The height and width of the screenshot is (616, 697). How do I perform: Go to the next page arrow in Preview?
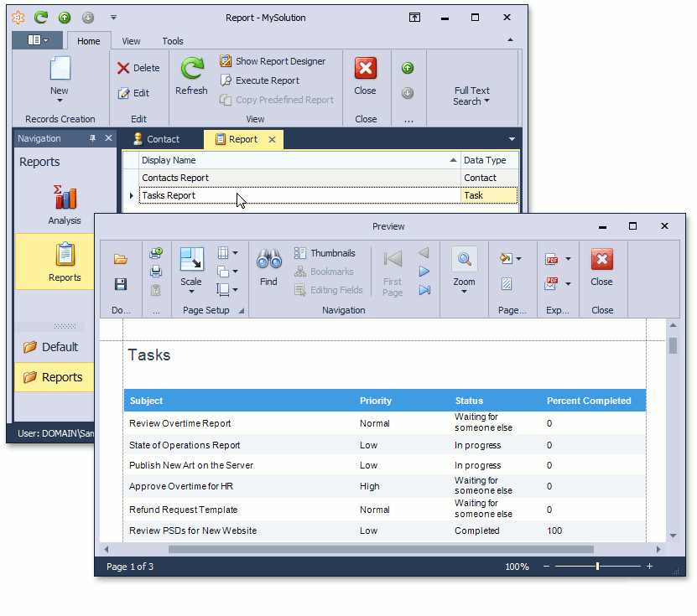coord(424,272)
